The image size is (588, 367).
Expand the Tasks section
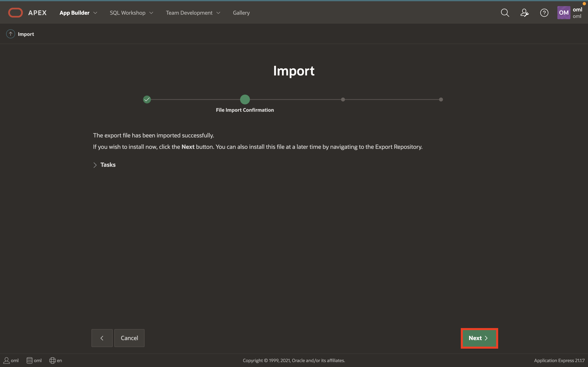(95, 165)
